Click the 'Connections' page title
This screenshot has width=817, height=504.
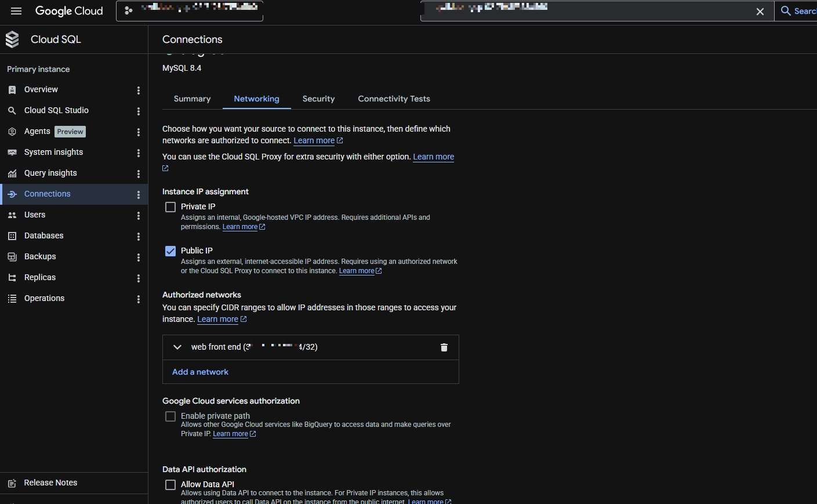[x=192, y=39]
